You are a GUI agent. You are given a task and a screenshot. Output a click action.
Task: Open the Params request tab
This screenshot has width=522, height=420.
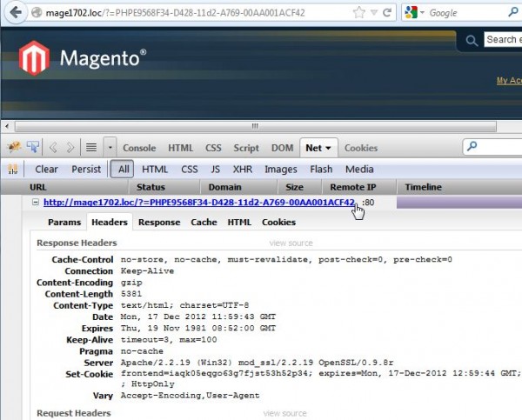[x=64, y=223]
